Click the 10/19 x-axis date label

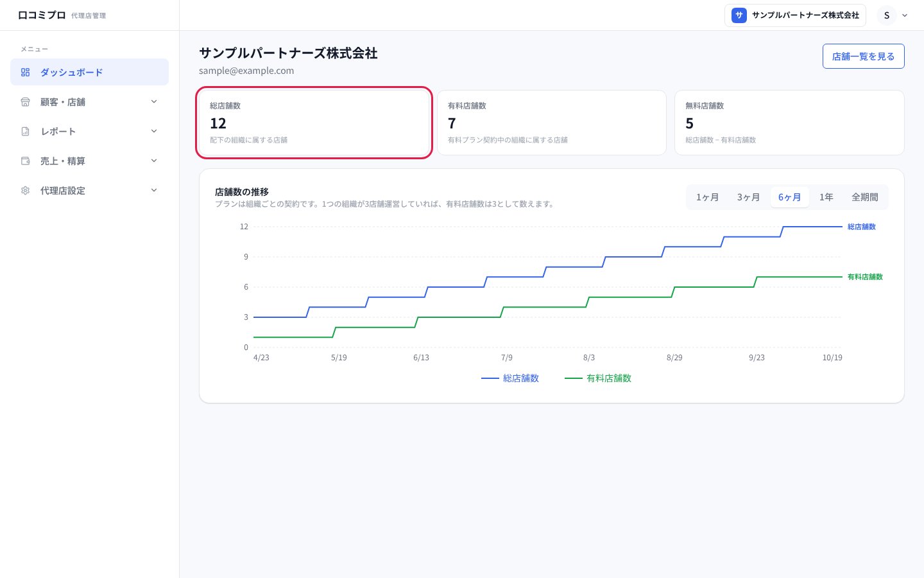click(832, 358)
